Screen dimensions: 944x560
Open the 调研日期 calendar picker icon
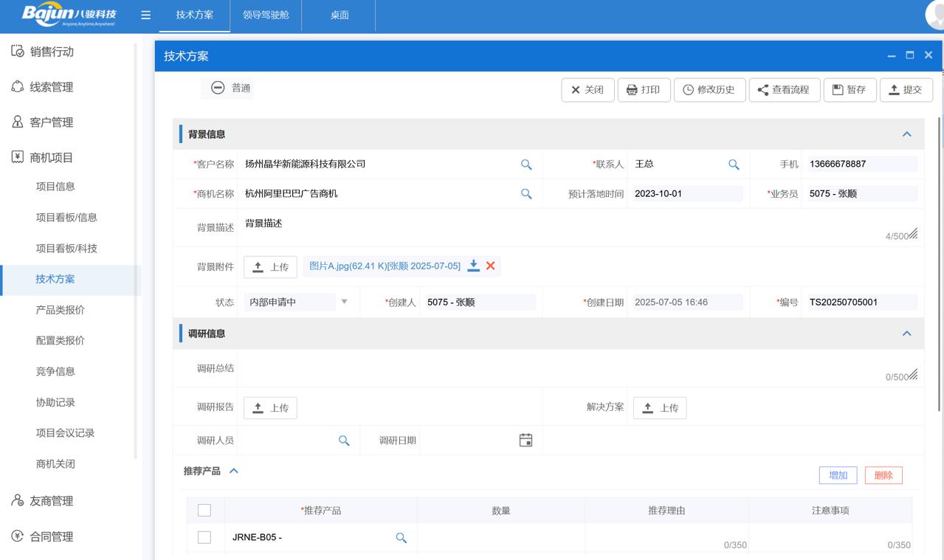(526, 440)
